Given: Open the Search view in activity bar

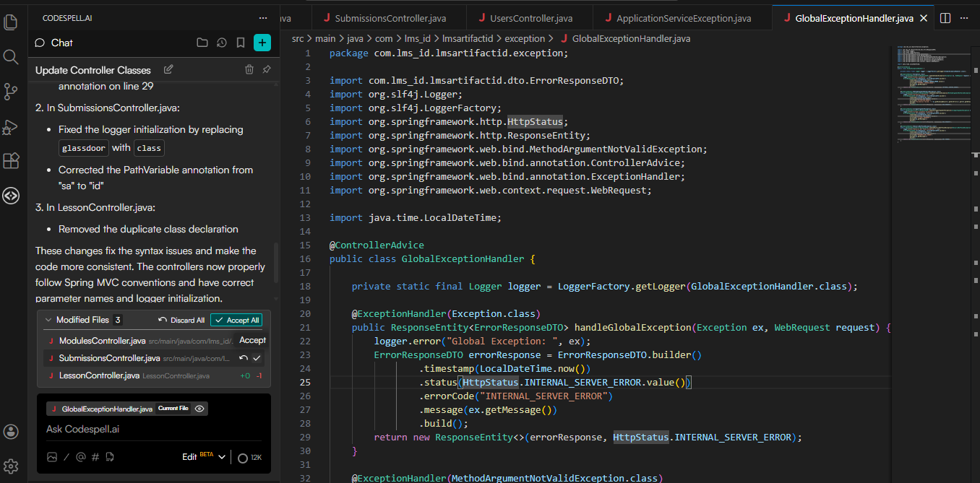Looking at the screenshot, I should click(x=11, y=57).
